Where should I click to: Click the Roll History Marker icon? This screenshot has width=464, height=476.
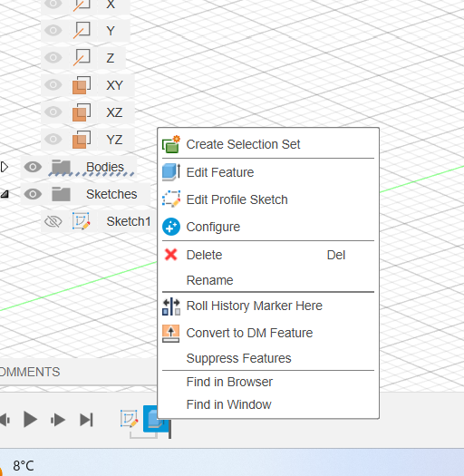point(171,306)
